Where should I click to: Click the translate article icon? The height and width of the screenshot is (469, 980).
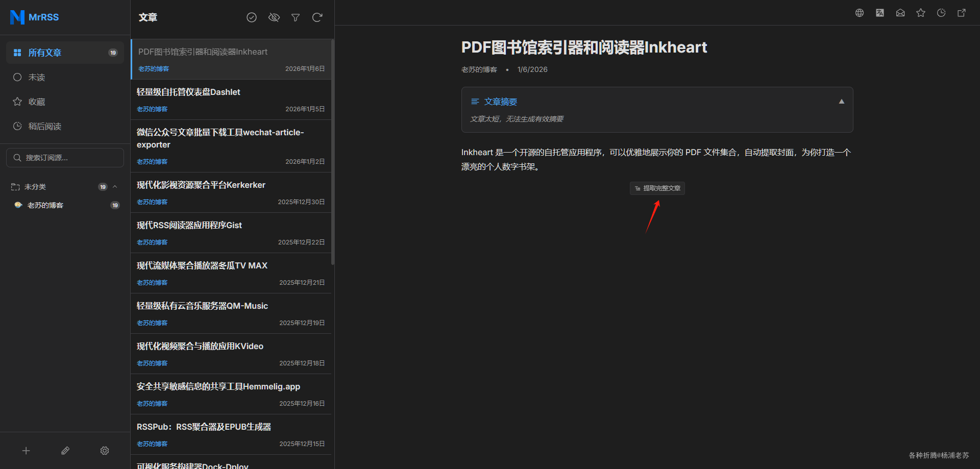(x=880, y=13)
